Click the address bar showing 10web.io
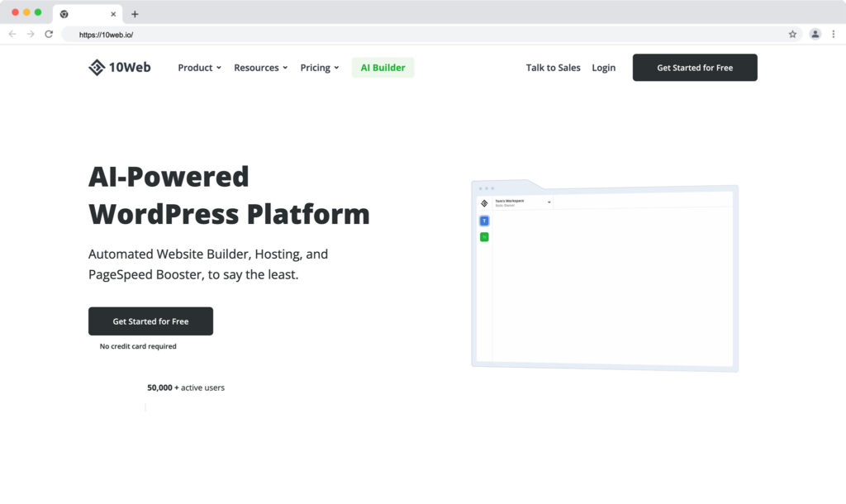The width and height of the screenshot is (846, 504). pos(413,34)
